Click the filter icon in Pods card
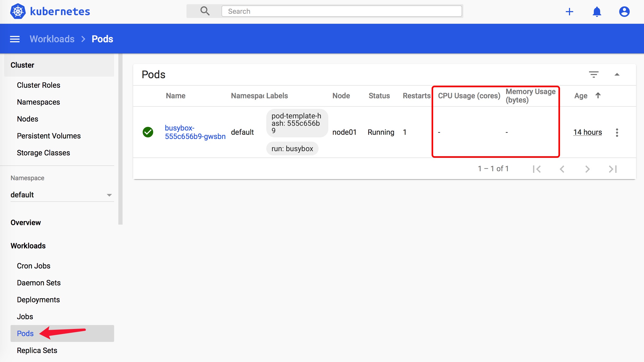 (x=594, y=75)
